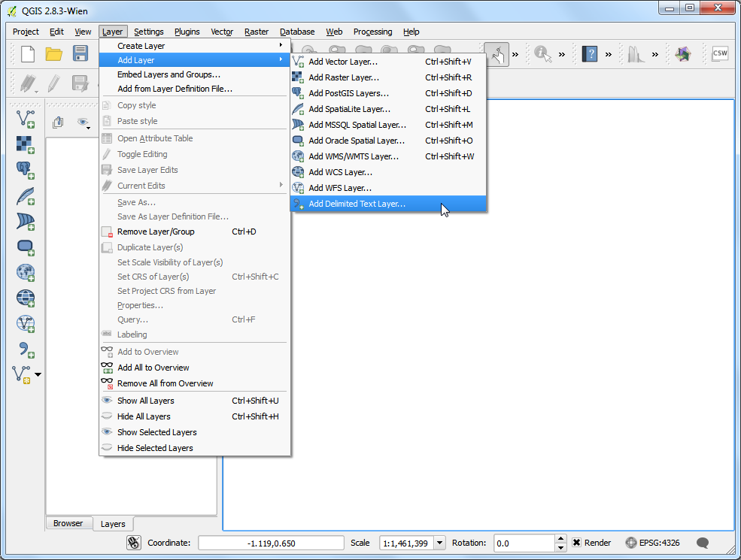The image size is (741, 560).
Task: Open the Vector menu
Action: [222, 32]
